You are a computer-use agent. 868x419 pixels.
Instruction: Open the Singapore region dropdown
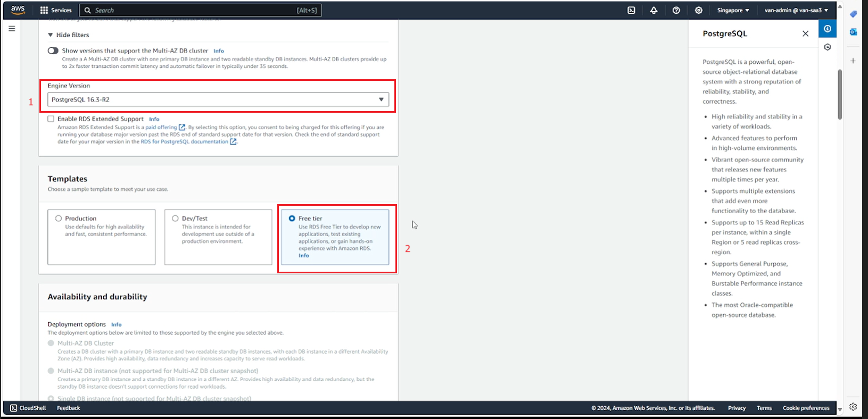click(x=733, y=10)
